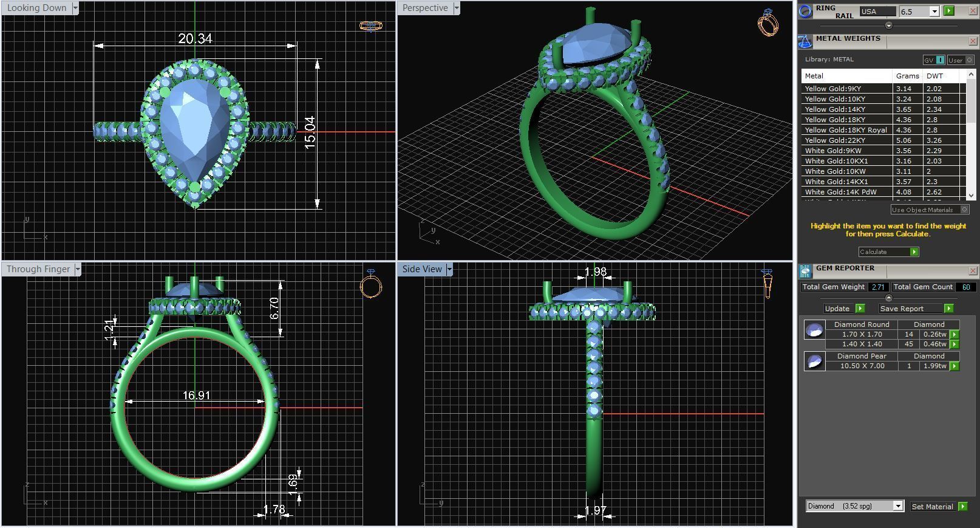
Task: Collapse Gem Reporter header with round arrow handle
Action: 889,298
